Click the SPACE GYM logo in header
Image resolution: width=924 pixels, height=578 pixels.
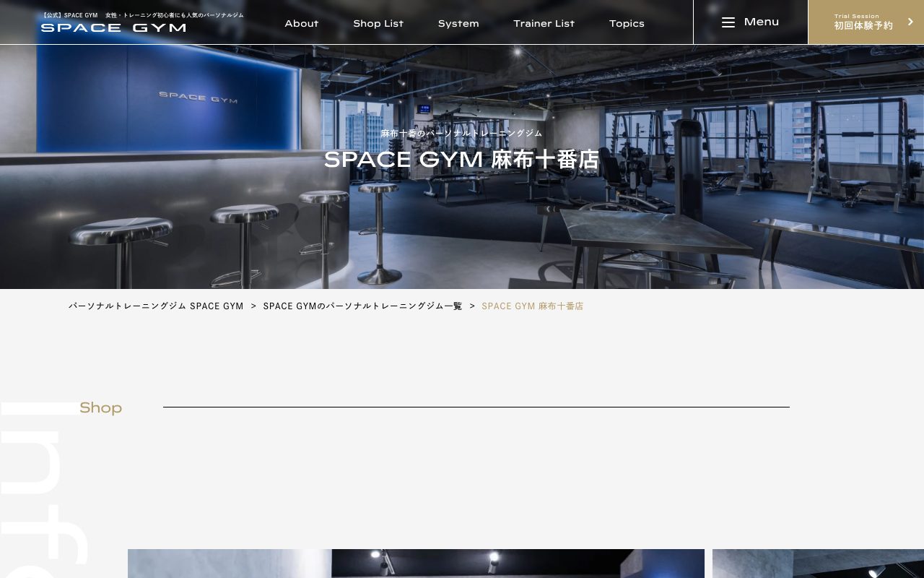pyautogui.click(x=113, y=27)
